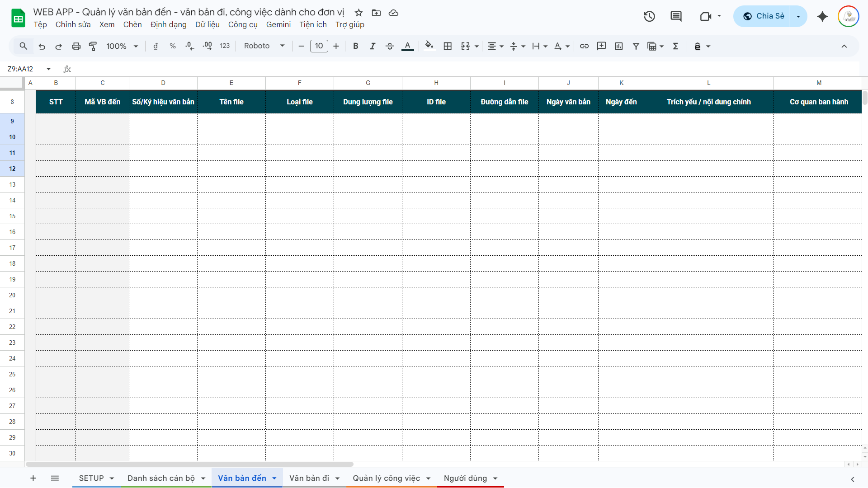Open version history clock icon

click(649, 16)
